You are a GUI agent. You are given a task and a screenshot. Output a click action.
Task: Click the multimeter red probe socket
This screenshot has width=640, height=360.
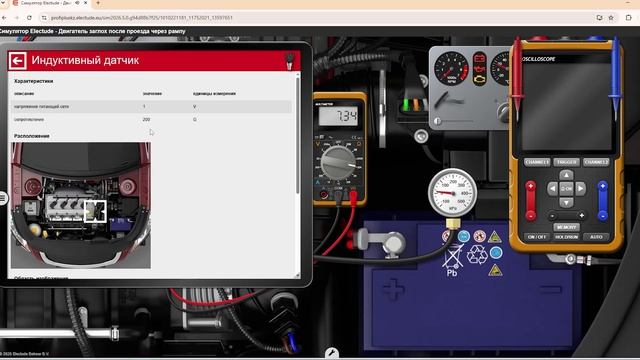click(353, 195)
